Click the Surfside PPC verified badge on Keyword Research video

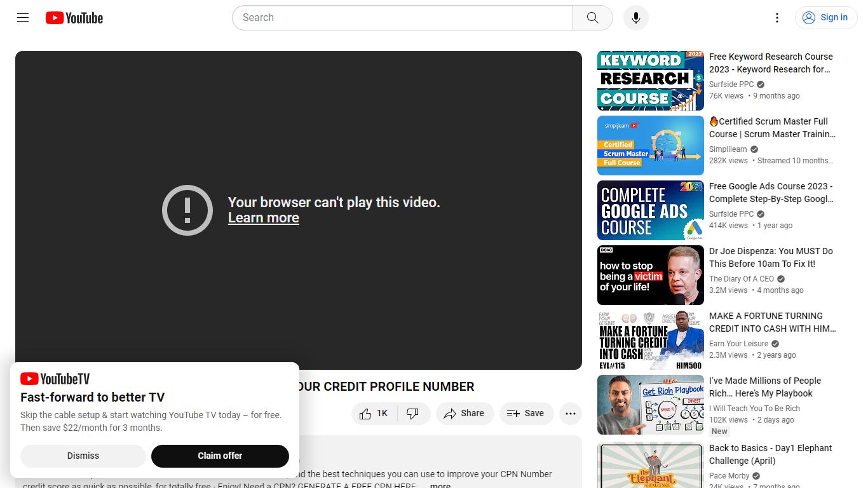click(761, 85)
